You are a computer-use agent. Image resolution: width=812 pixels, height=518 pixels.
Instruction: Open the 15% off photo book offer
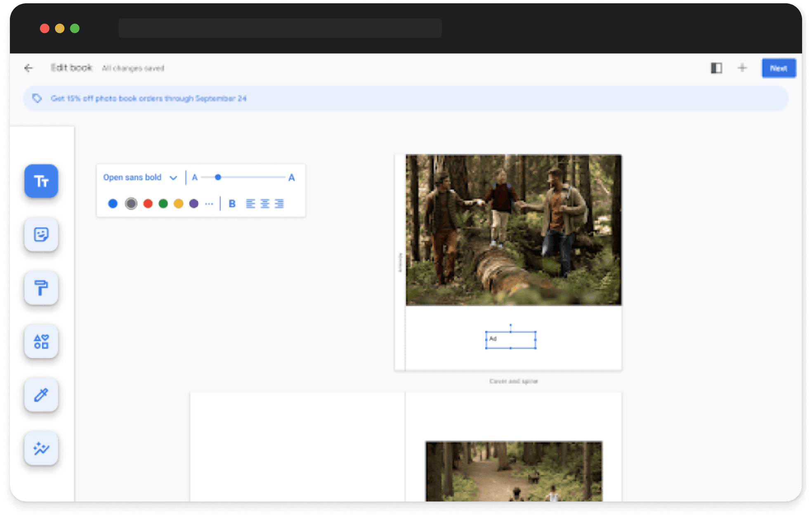pos(149,99)
